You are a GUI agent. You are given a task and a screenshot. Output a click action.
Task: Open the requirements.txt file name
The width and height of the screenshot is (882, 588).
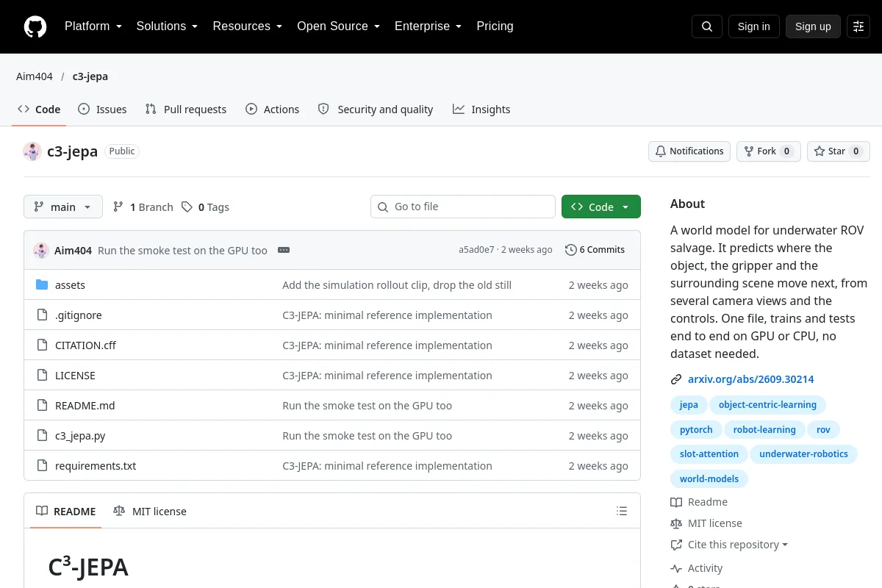coord(96,466)
